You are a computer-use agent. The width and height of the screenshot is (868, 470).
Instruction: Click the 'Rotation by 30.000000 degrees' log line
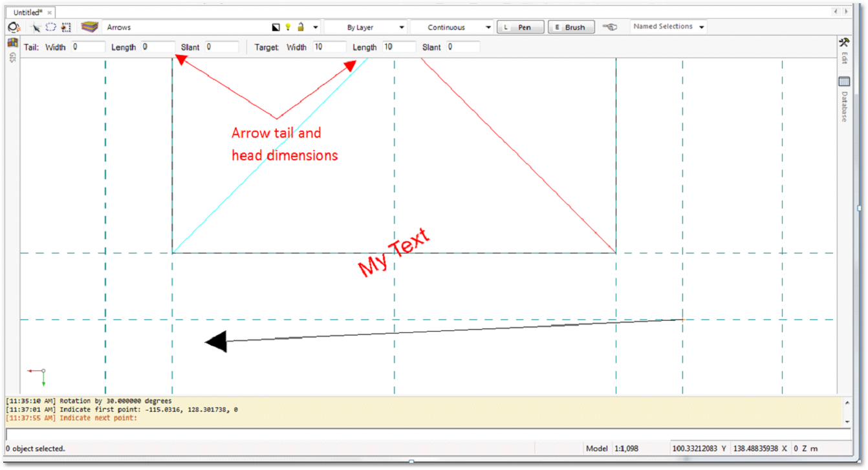point(89,401)
